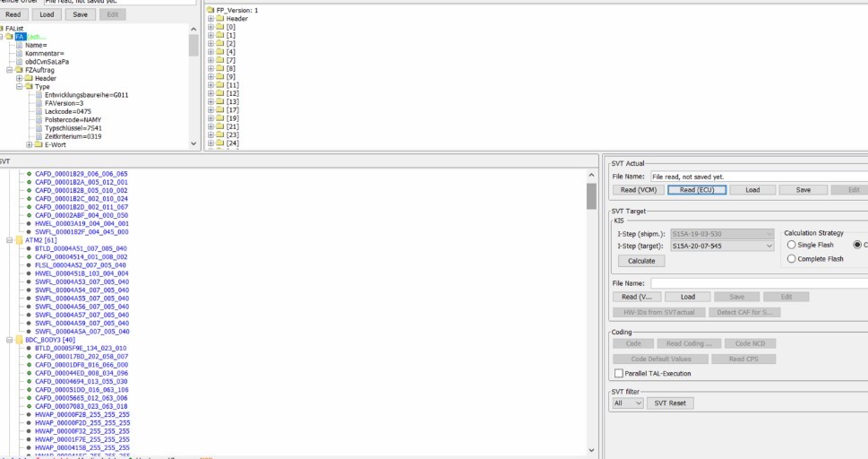The image size is (868, 459).
Task: Select obdCvnSaLaPa entry
Action: [47, 62]
